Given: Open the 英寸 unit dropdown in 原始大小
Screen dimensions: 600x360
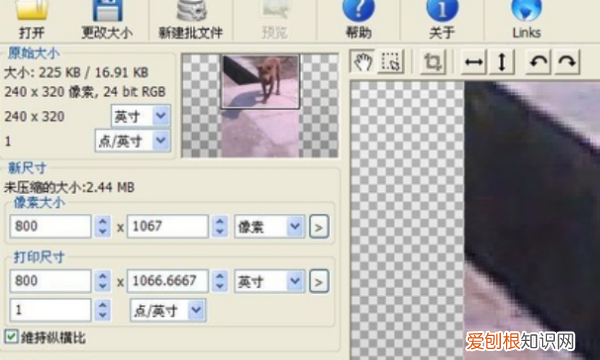Looking at the screenshot, I should click(141, 116).
